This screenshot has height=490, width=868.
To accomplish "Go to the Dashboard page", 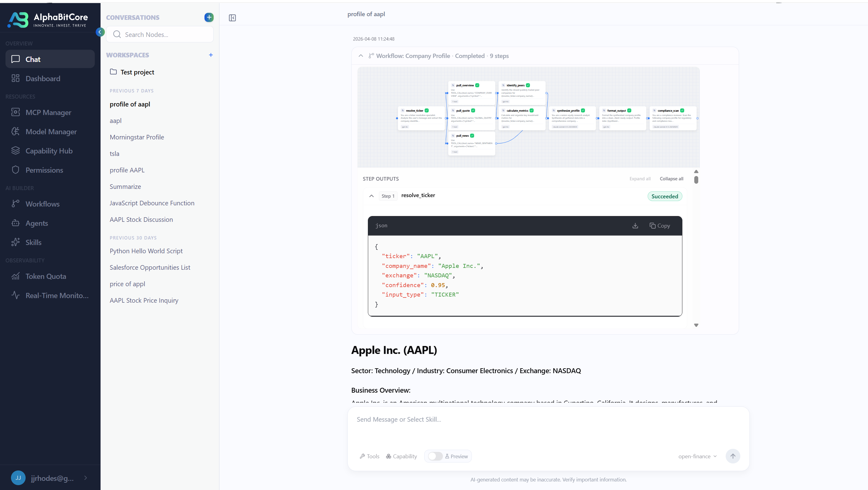I will click(x=43, y=79).
